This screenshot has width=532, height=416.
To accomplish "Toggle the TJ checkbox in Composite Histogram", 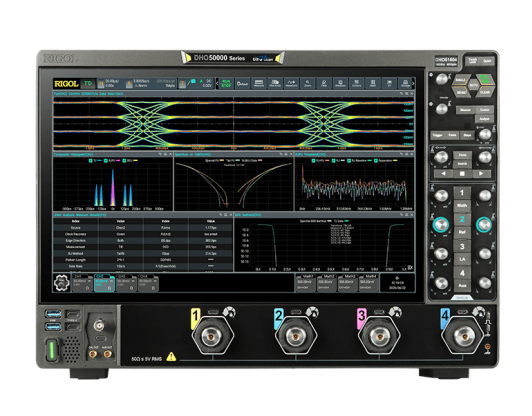I will [91, 160].
